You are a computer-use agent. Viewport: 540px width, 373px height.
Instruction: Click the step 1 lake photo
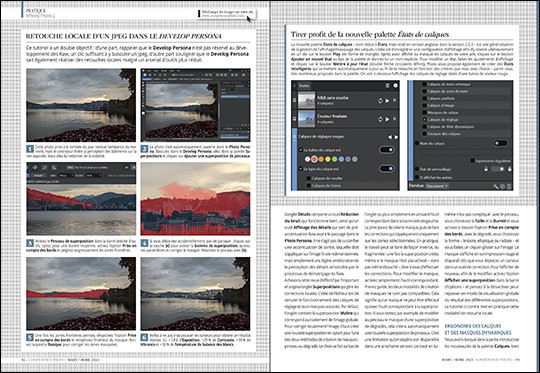coord(81,105)
